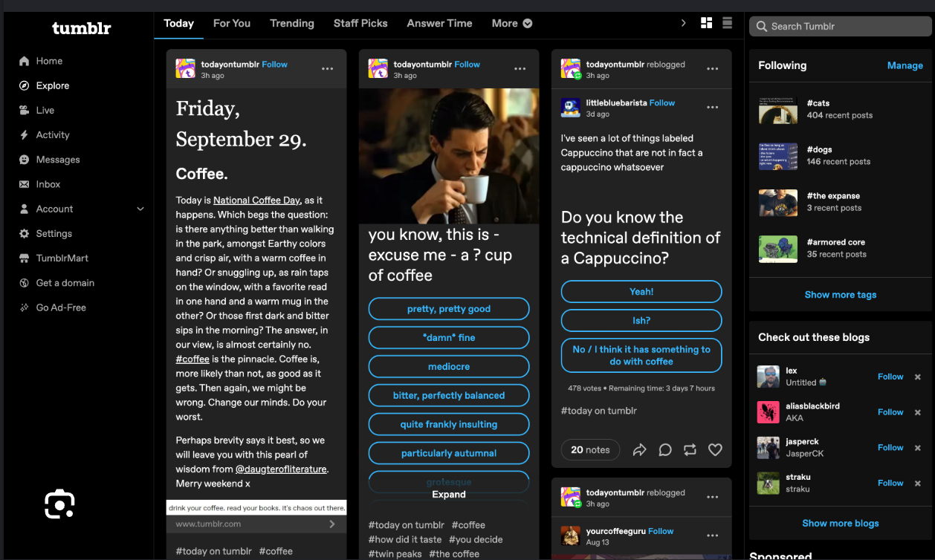935x560 pixels.
Task: Open the #armored core tag thumbnail
Action: (x=778, y=249)
